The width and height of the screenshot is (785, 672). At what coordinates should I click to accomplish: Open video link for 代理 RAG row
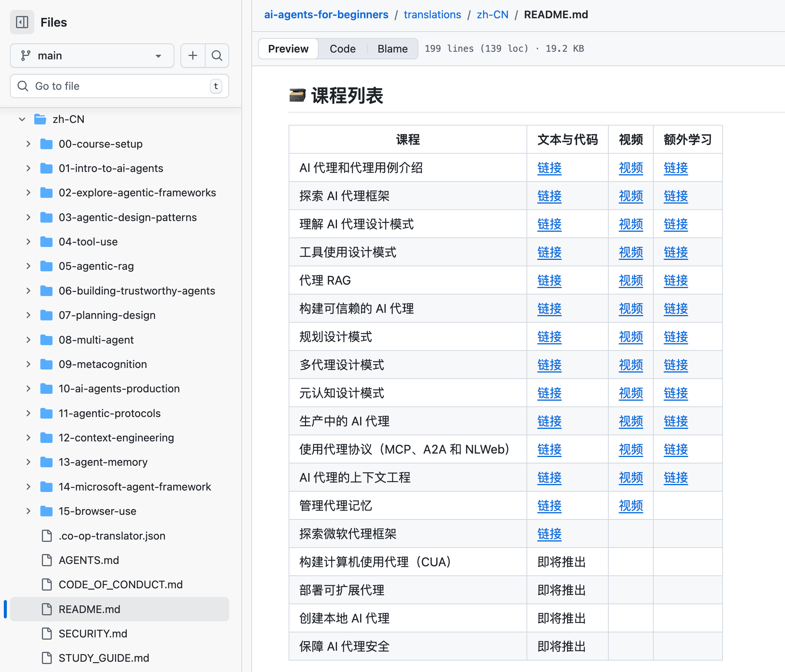[x=630, y=280]
